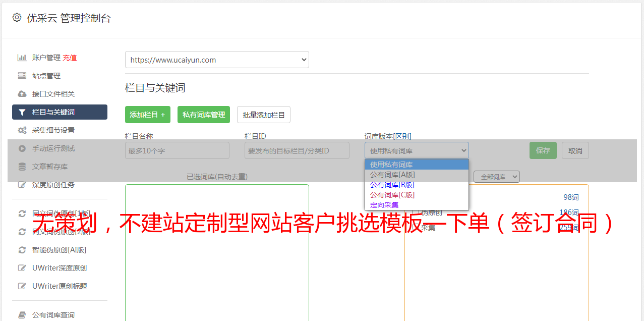Click the 186词 count
This screenshot has width=644, height=321.
point(569,212)
